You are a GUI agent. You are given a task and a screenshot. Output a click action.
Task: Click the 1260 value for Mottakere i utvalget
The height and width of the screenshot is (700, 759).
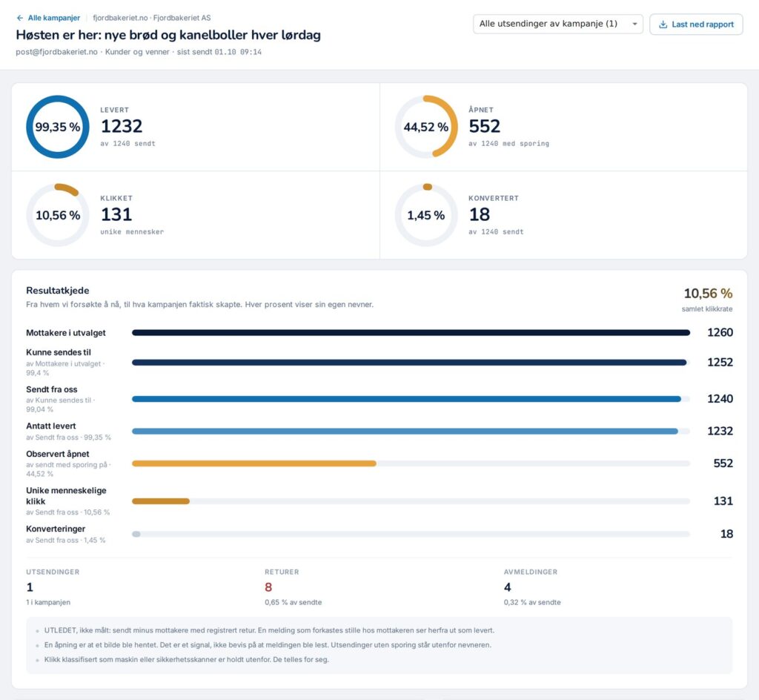(720, 332)
